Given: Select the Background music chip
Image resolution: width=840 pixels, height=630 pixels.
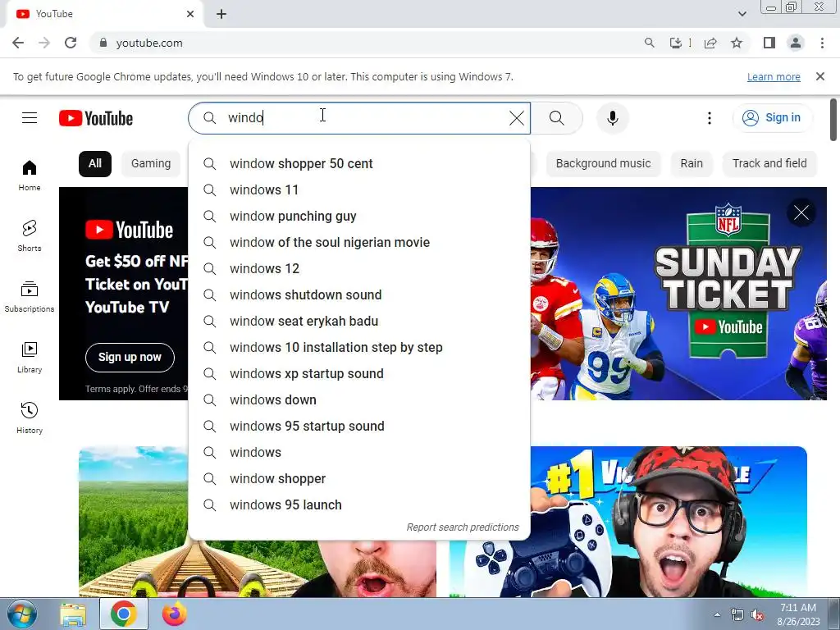Looking at the screenshot, I should click(x=603, y=163).
